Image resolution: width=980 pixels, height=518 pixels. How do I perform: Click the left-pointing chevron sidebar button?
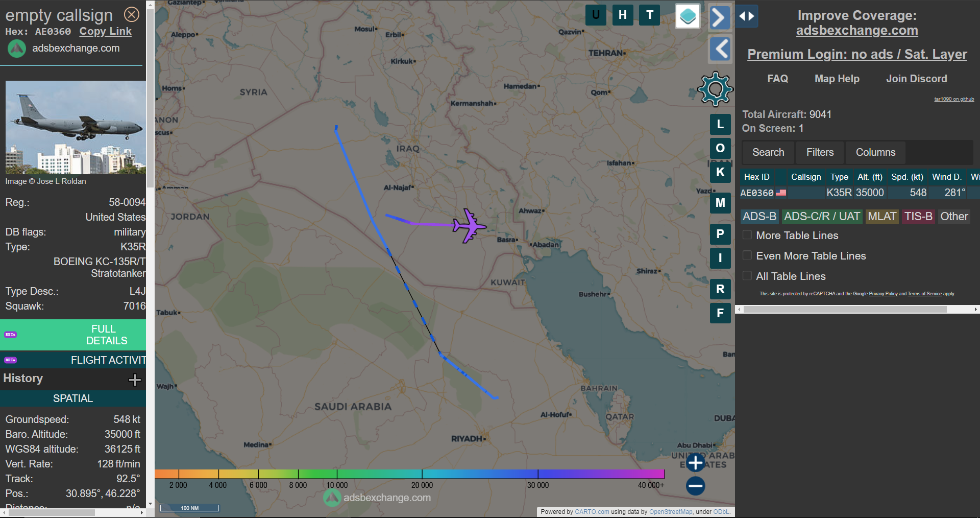(720, 49)
